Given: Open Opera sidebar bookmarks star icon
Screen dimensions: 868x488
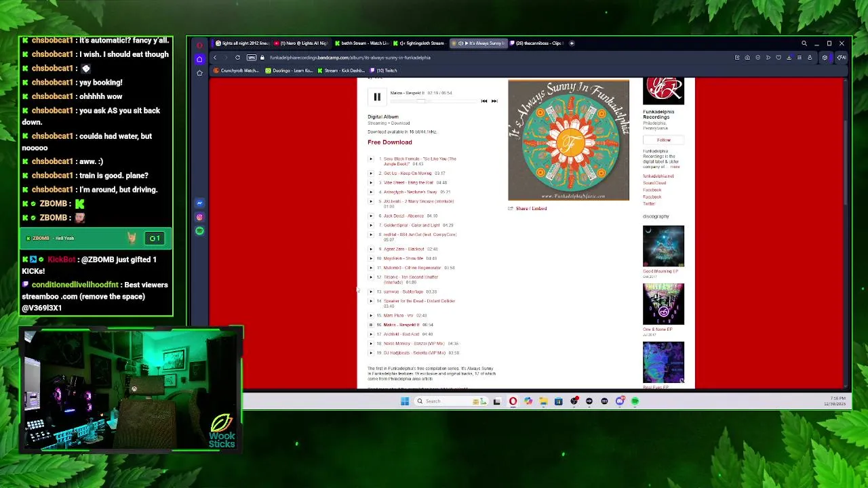Looking at the screenshot, I should (199, 73).
